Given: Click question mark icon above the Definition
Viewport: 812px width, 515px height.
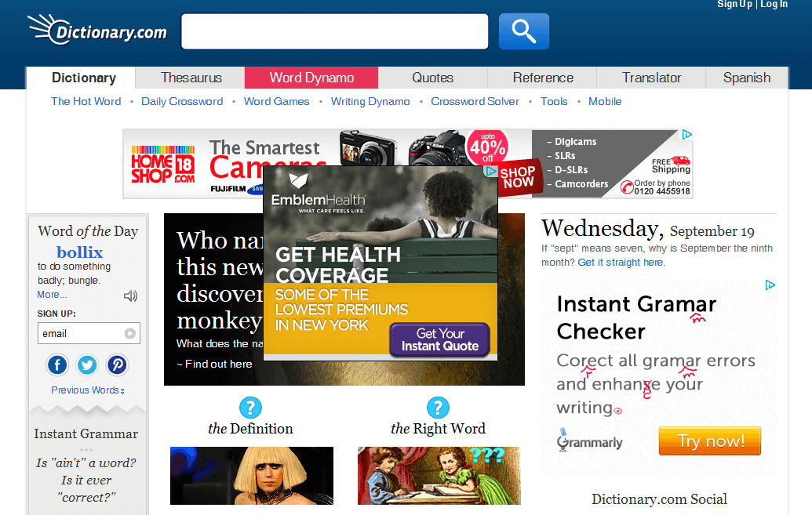Looking at the screenshot, I should pyautogui.click(x=250, y=408).
